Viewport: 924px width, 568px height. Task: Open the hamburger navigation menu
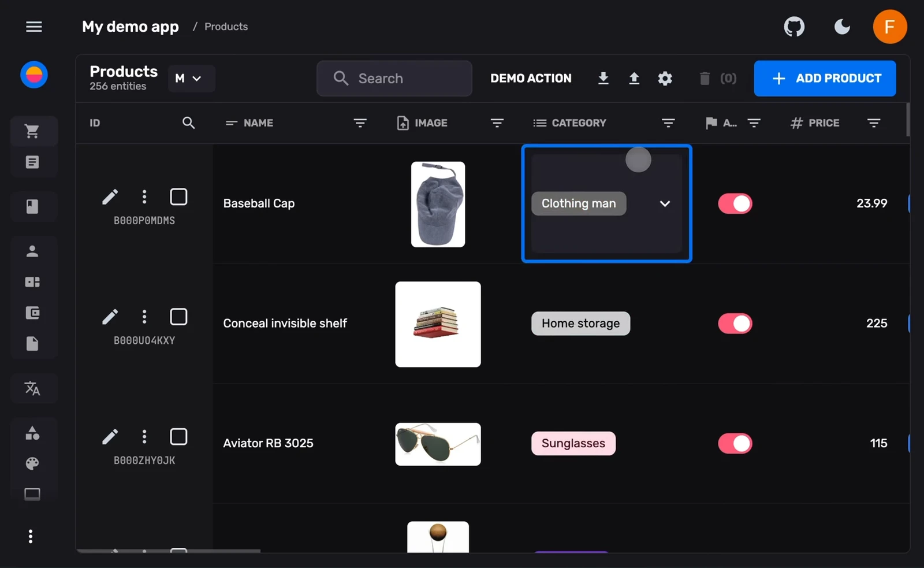34,27
